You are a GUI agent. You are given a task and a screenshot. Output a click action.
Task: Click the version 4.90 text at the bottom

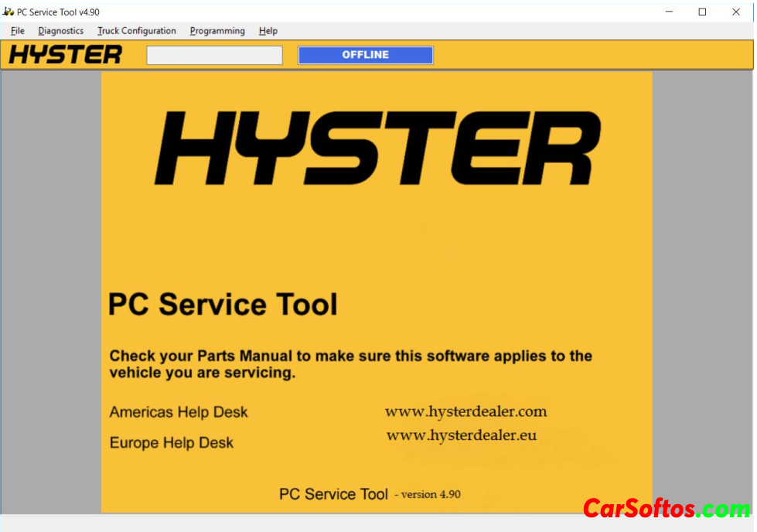click(431, 494)
